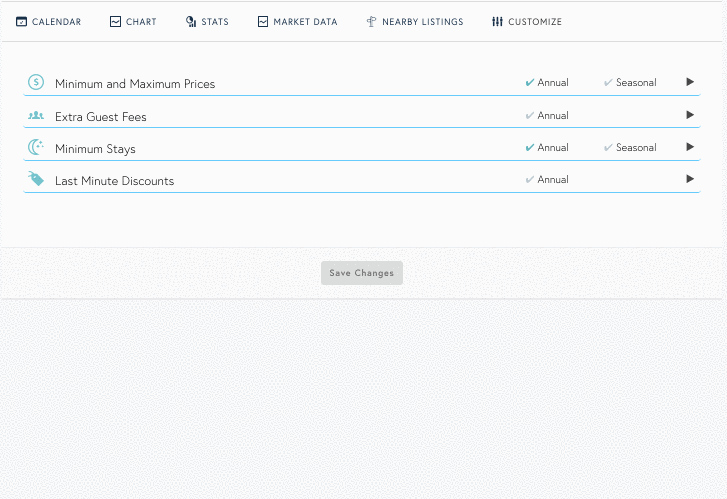
Task: Go to the Market Data tab
Action: 297,22
